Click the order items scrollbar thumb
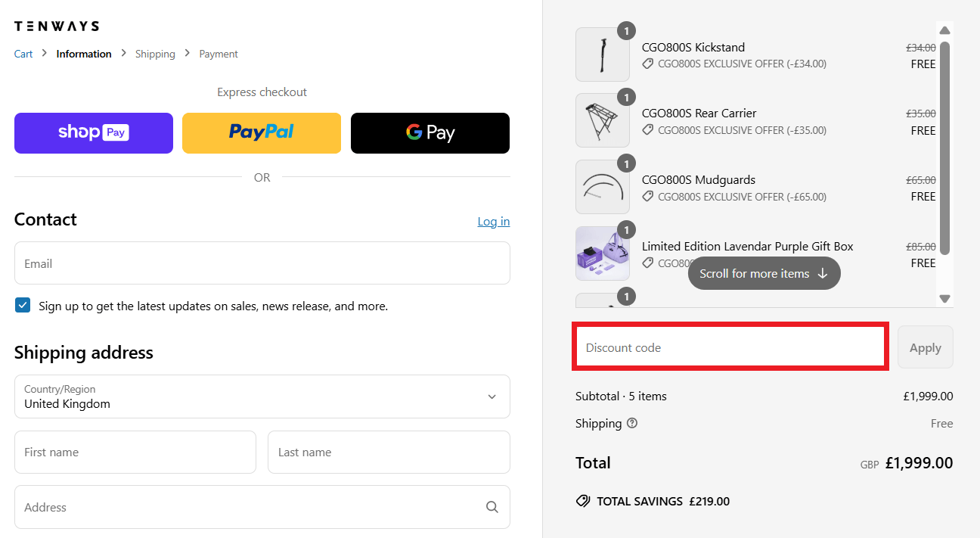 [944, 148]
